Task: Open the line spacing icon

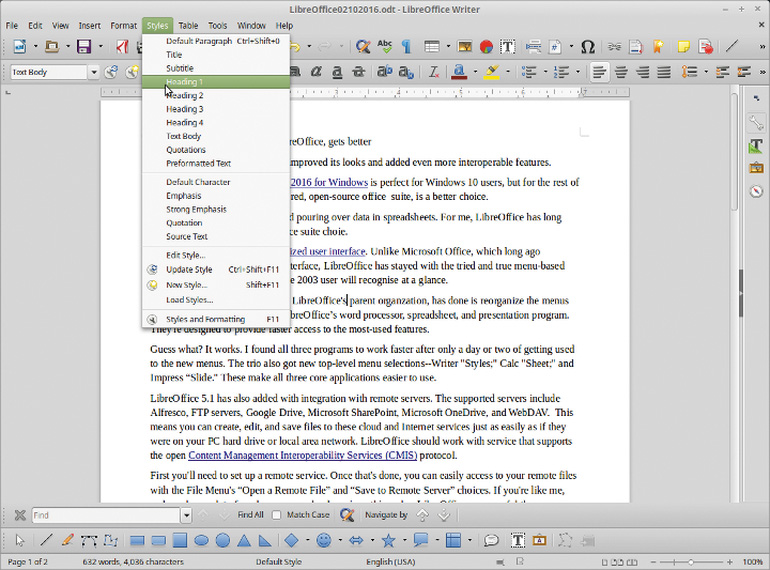Action: tap(689, 72)
